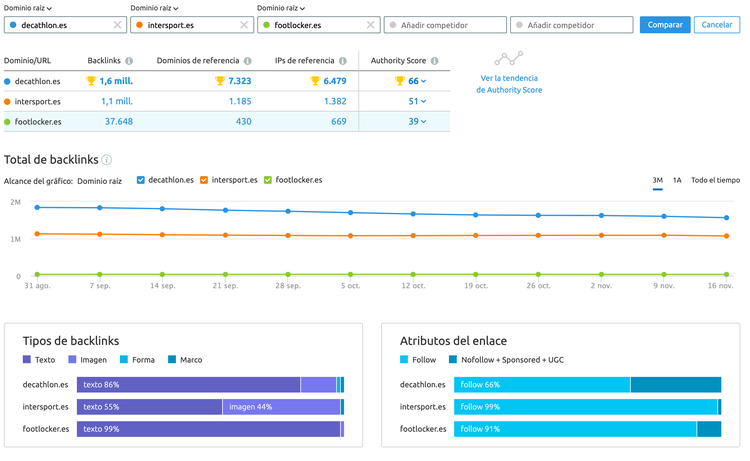Open Dominio raíz dropdown above decathlon.es

(x=28, y=8)
